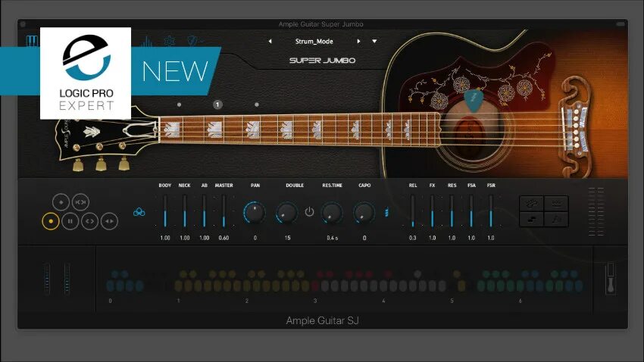Image resolution: width=644 pixels, height=362 pixels.
Task: Click bottom-right metronome button in four-button grid
Action: coord(557,220)
